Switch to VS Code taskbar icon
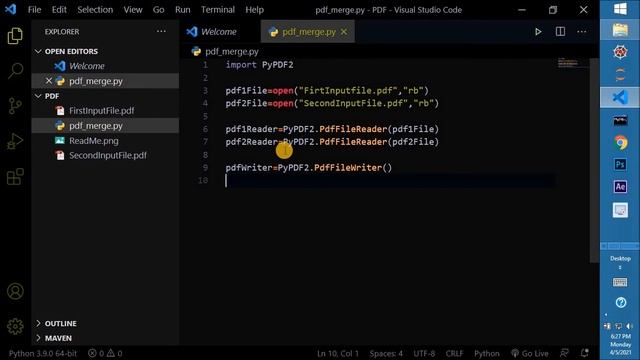The width and height of the screenshot is (640, 360). click(620, 98)
